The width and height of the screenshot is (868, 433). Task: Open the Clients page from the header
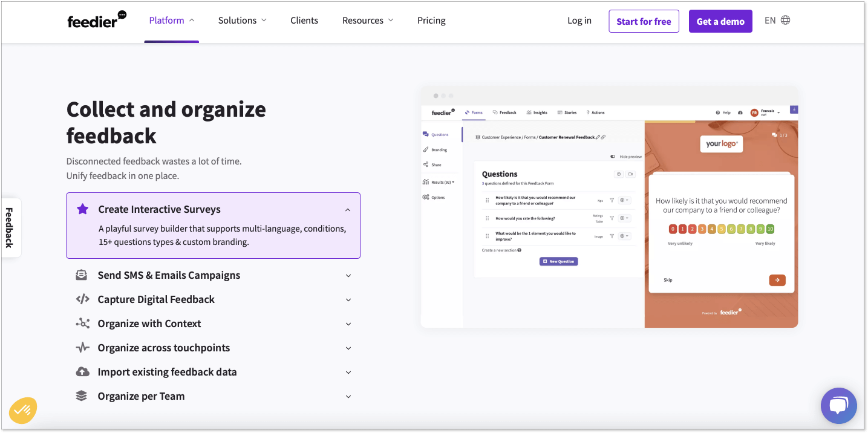click(x=304, y=20)
